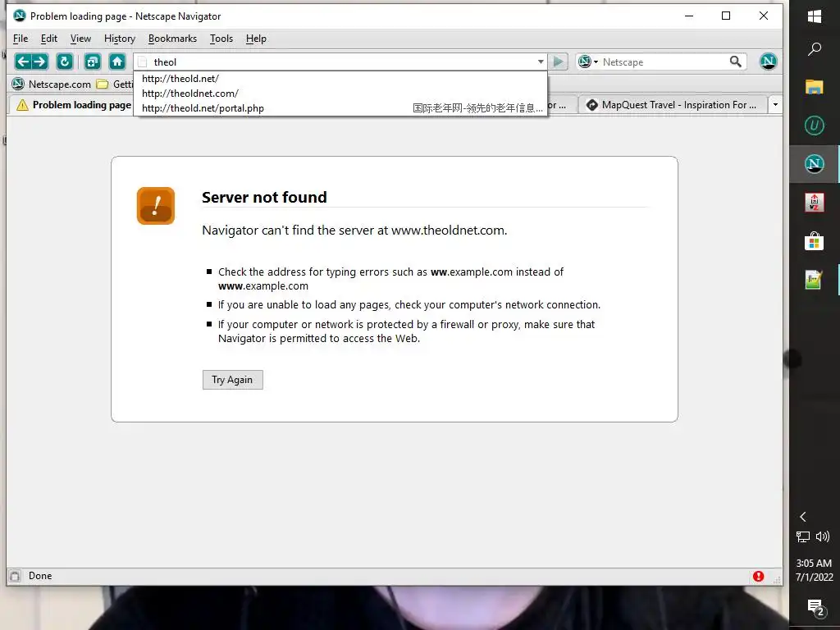This screenshot has width=840, height=630.
Task: Click the orange warning exclamation icon
Action: coord(156,206)
